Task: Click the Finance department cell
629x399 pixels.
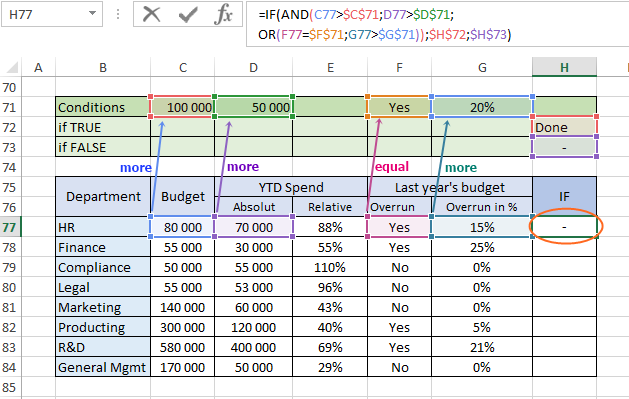Action: (x=103, y=247)
